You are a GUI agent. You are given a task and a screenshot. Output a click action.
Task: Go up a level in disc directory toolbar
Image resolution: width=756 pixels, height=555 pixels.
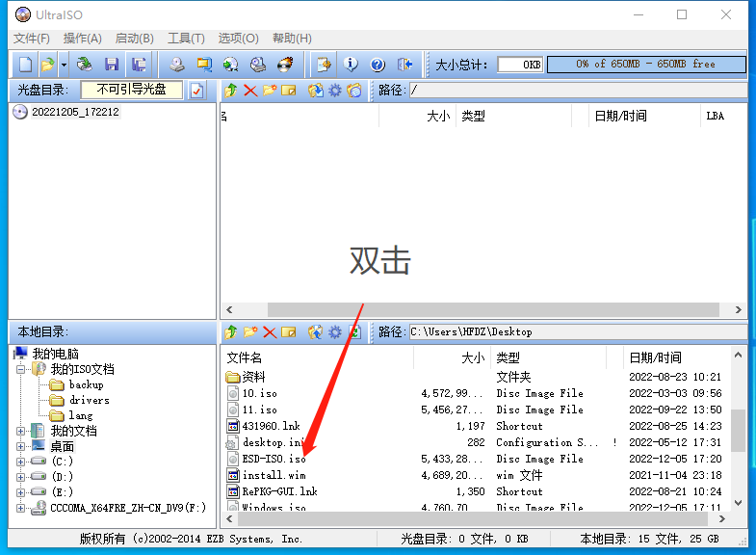(231, 91)
